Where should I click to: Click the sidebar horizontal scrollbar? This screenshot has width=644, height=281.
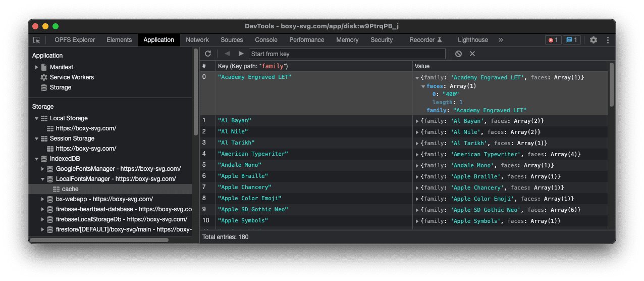click(x=100, y=240)
